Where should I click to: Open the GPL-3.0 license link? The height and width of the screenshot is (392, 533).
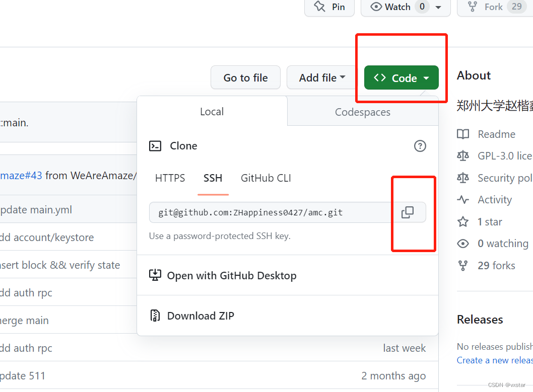(x=505, y=156)
